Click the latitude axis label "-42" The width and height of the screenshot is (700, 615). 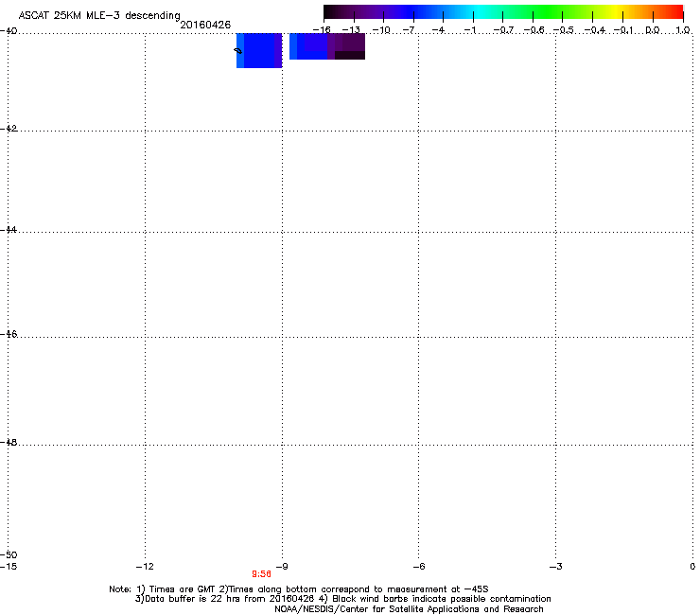coord(9,128)
